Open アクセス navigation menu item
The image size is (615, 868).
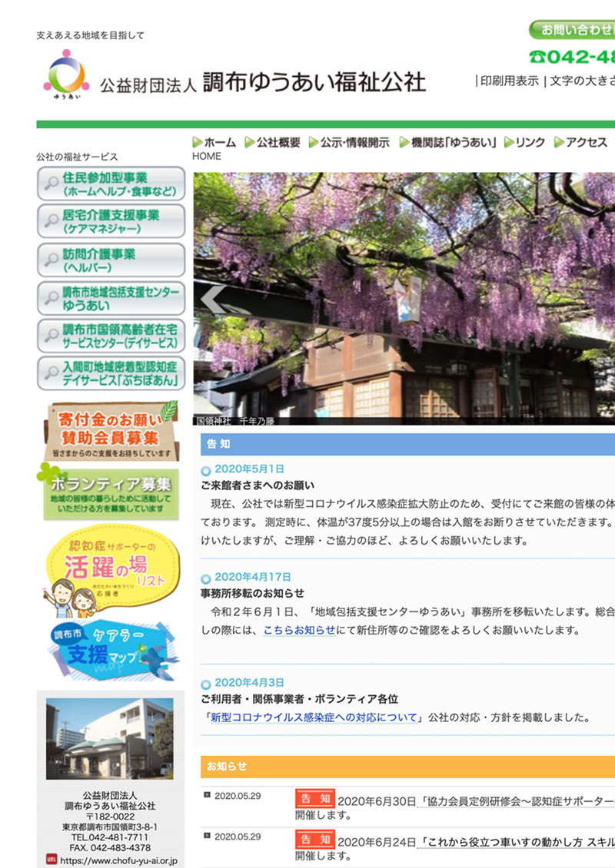pyautogui.click(x=580, y=142)
